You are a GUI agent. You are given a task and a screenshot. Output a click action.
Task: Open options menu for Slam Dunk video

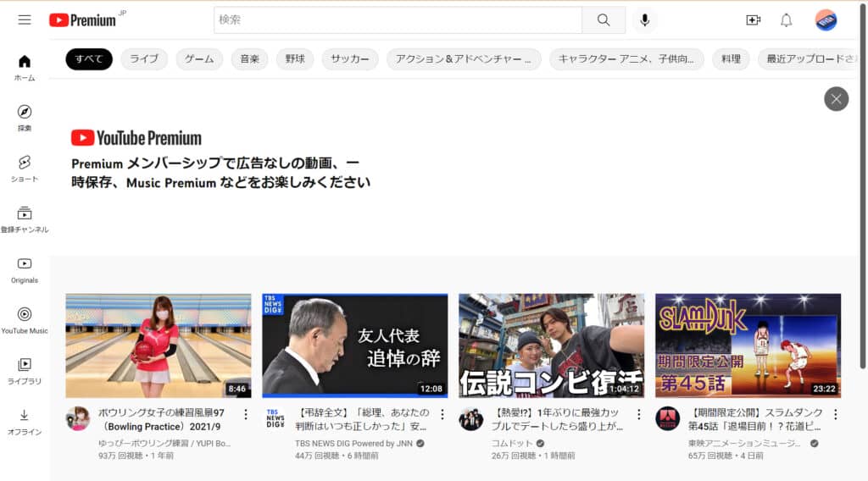pyautogui.click(x=835, y=414)
